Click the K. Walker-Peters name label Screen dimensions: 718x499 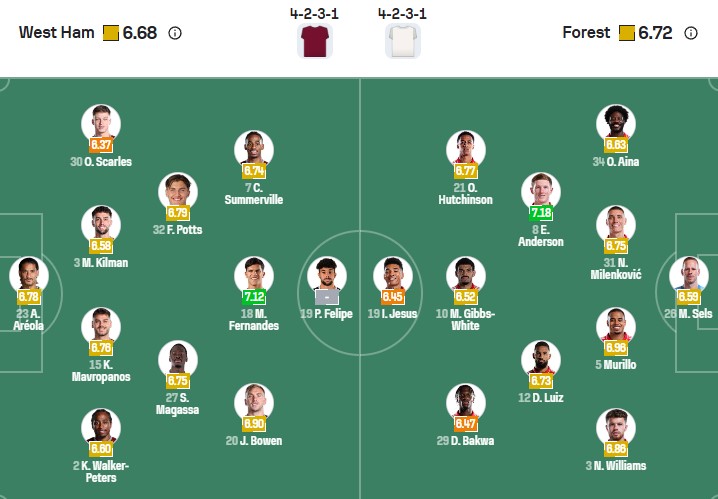[100, 472]
